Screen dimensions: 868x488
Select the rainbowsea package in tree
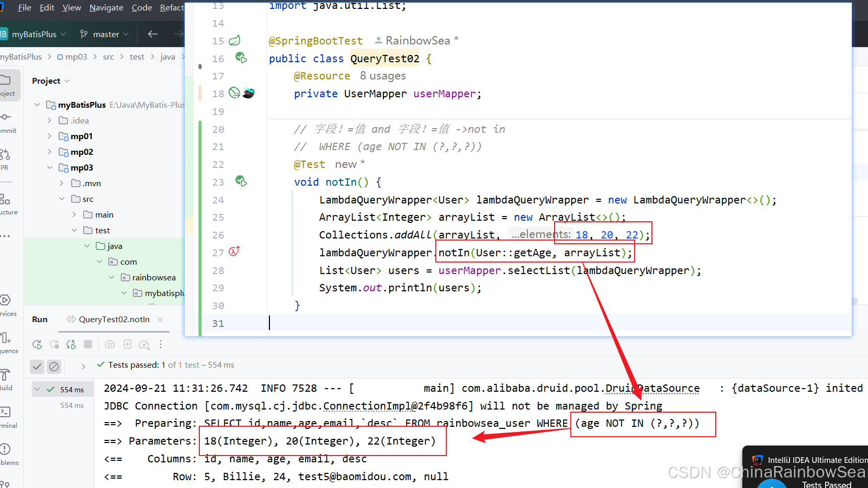tap(154, 277)
